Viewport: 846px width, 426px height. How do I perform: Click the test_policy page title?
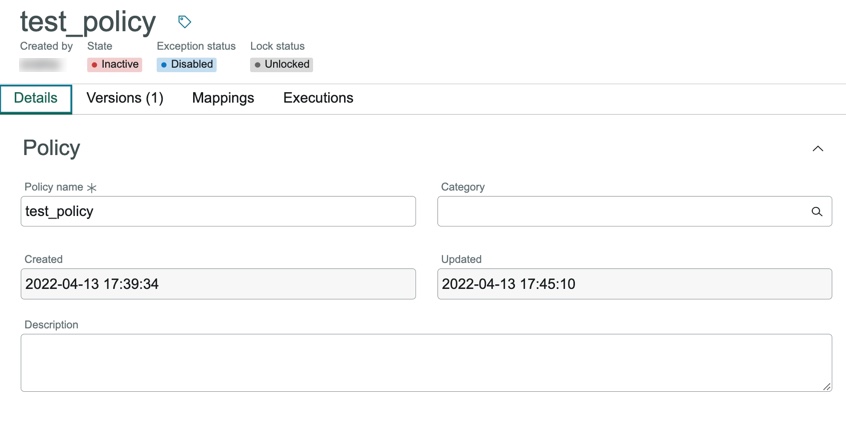(x=88, y=22)
